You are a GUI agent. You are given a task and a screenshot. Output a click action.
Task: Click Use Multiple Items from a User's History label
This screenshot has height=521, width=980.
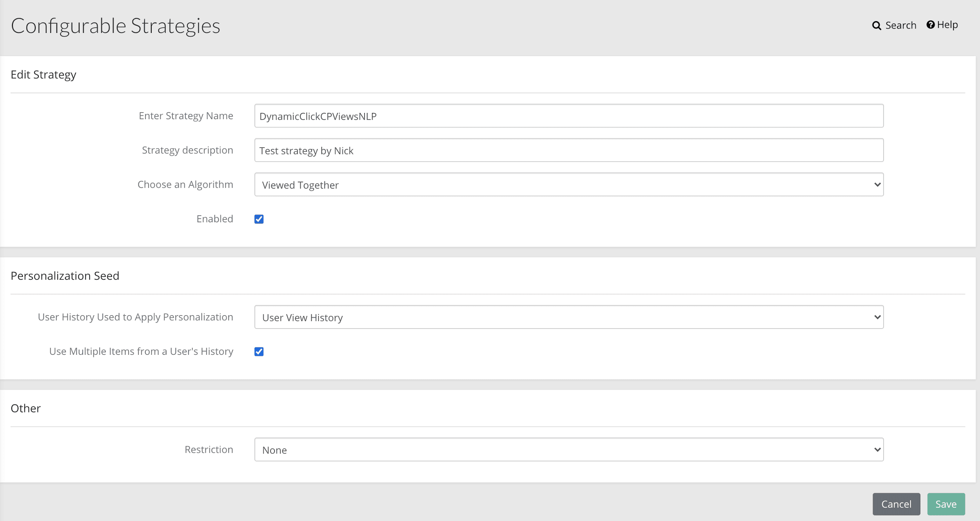(x=141, y=351)
